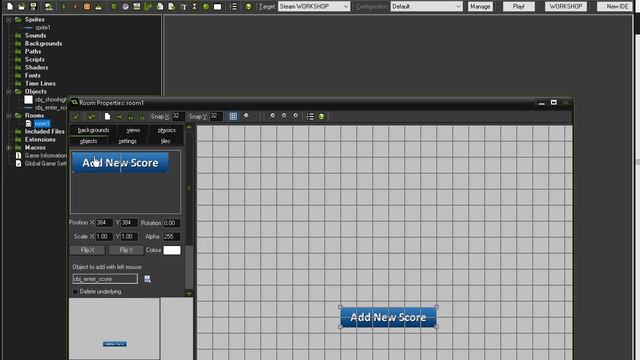This screenshot has width=640, height=360.
Task: Open the Target dropdown
Action: [x=314, y=7]
